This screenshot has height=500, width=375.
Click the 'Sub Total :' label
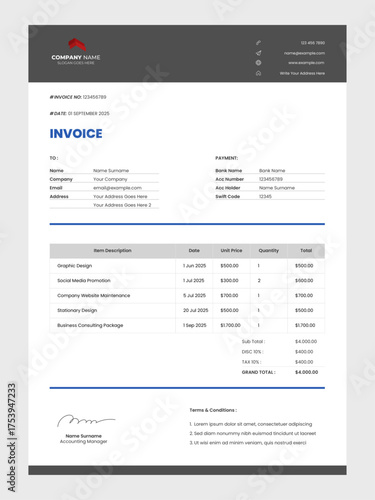[x=253, y=341]
